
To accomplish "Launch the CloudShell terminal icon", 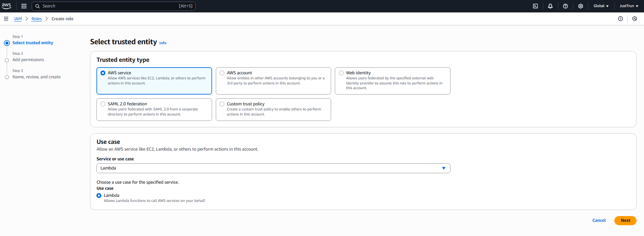I will (x=535, y=6).
